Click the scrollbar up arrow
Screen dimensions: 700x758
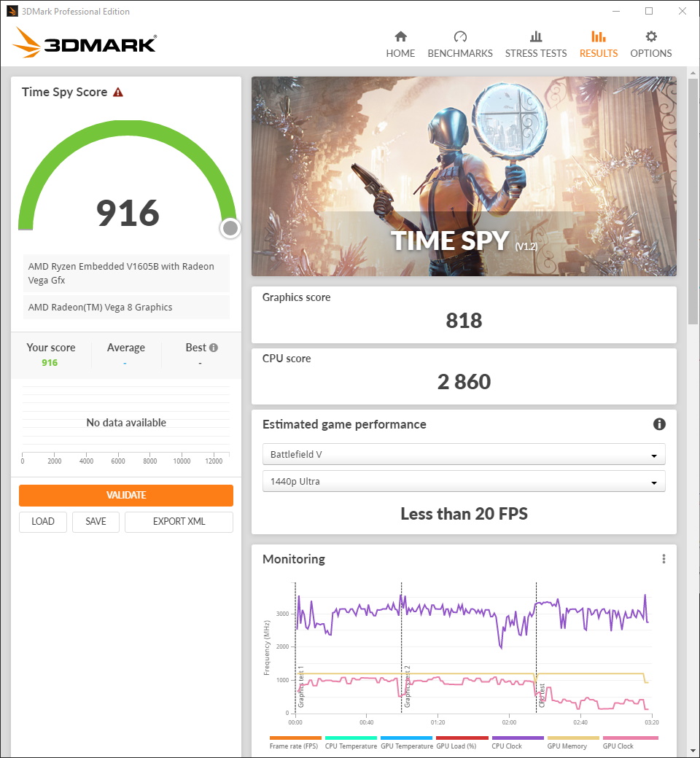(x=693, y=73)
